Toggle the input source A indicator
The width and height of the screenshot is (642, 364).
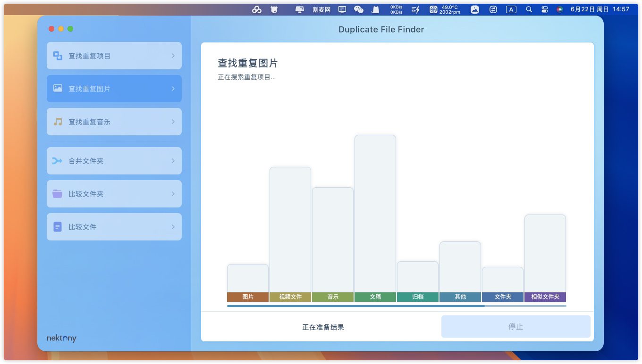click(x=511, y=9)
